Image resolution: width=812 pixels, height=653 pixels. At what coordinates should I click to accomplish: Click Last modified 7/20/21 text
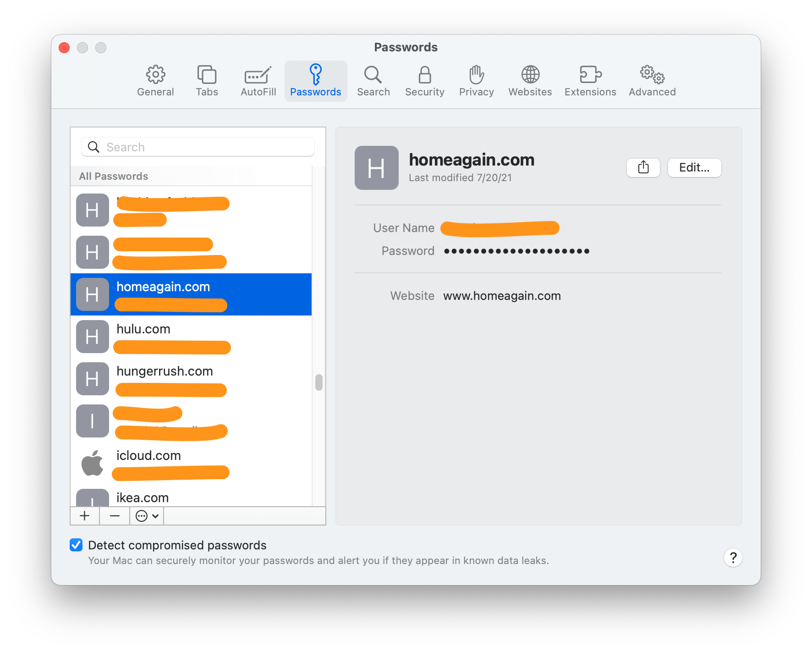tap(460, 178)
